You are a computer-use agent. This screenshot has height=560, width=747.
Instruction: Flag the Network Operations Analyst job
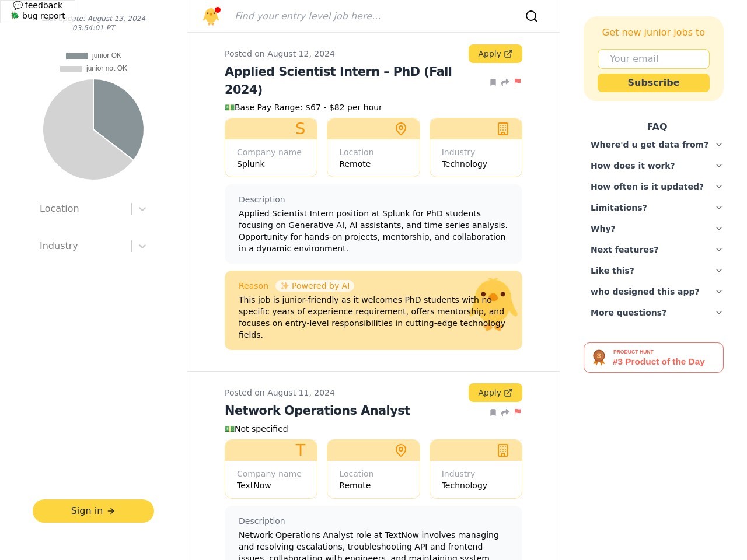point(518,412)
